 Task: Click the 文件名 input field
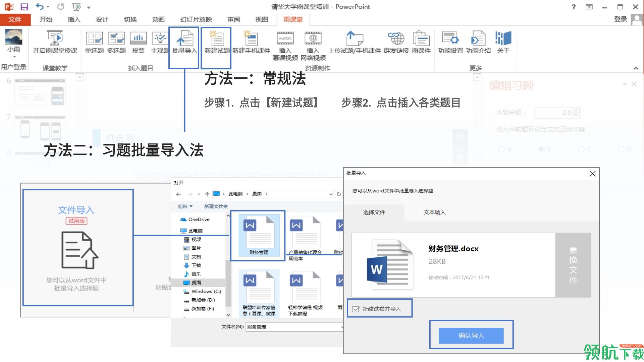[x=294, y=327]
